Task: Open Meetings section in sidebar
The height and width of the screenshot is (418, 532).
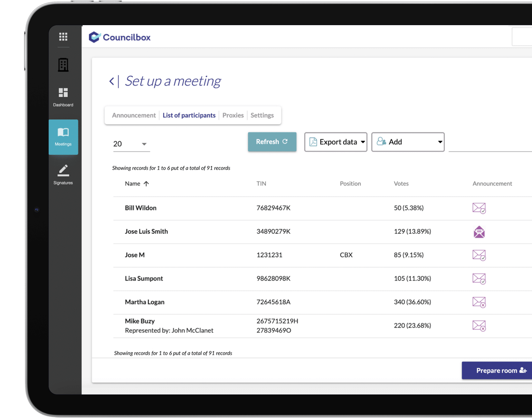Action: [x=63, y=137]
